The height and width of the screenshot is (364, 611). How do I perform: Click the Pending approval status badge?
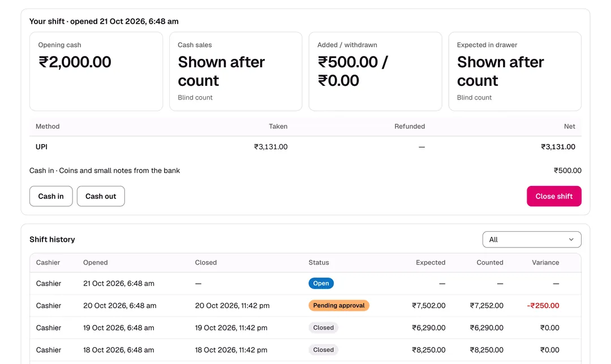tap(339, 306)
